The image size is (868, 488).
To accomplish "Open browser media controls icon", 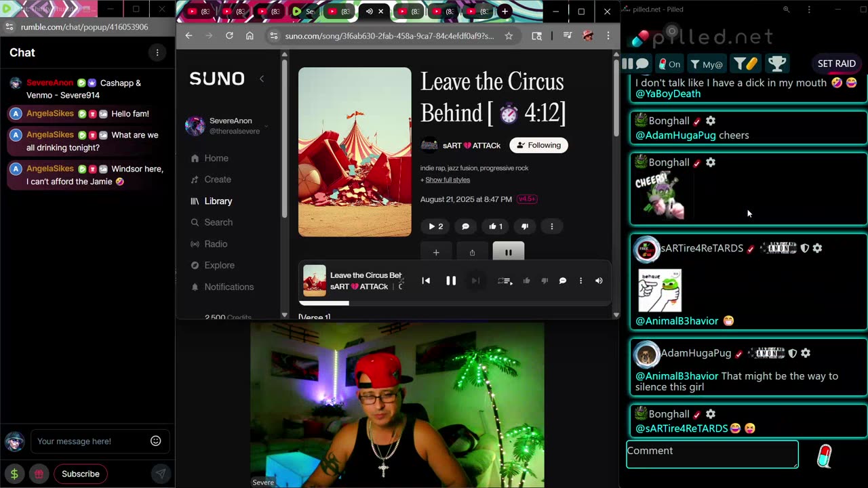I will click(x=568, y=36).
